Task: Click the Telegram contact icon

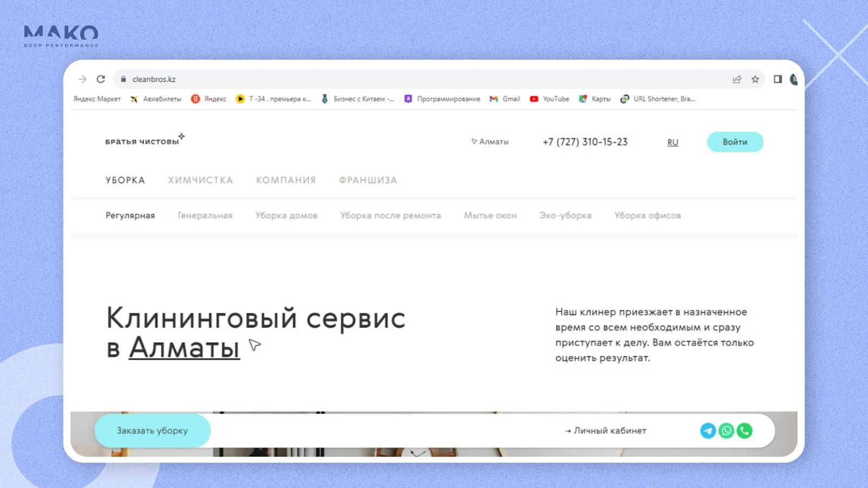Action: click(x=708, y=431)
